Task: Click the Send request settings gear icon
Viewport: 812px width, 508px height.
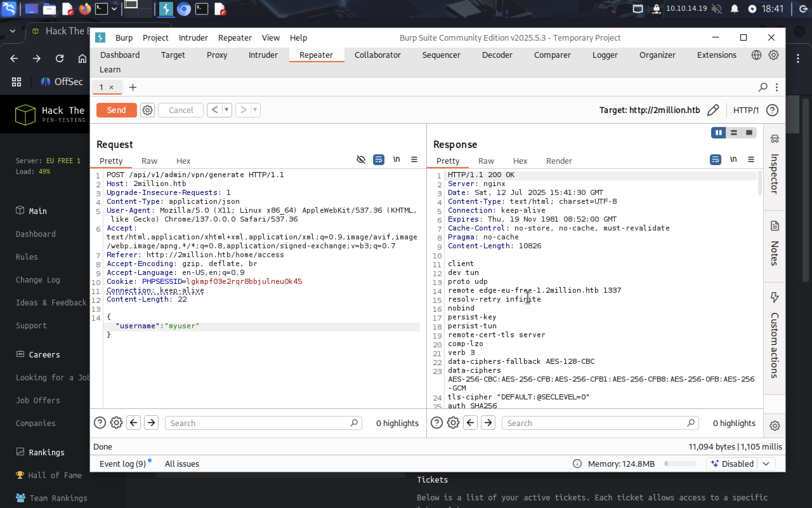Action: click(147, 110)
